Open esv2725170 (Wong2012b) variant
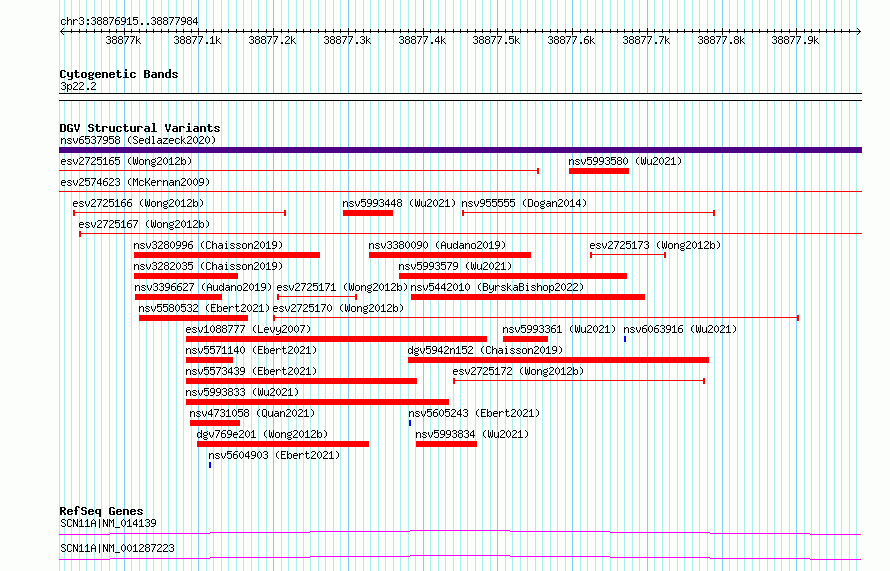This screenshot has height=571, width=890. 339,308
